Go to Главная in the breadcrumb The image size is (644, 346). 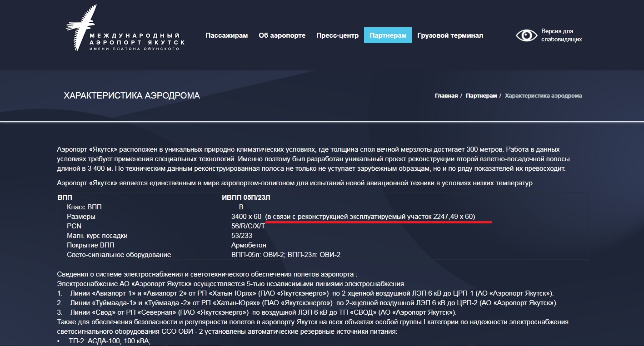point(446,96)
